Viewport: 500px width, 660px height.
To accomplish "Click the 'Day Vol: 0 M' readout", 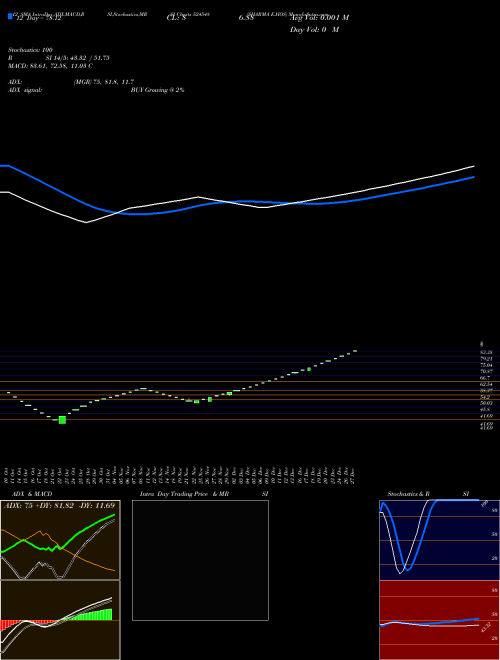I will tap(314, 30).
